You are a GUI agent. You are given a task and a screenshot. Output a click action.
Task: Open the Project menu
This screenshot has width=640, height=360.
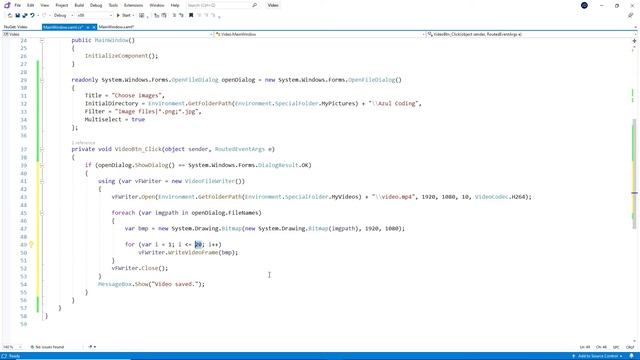point(62,5)
